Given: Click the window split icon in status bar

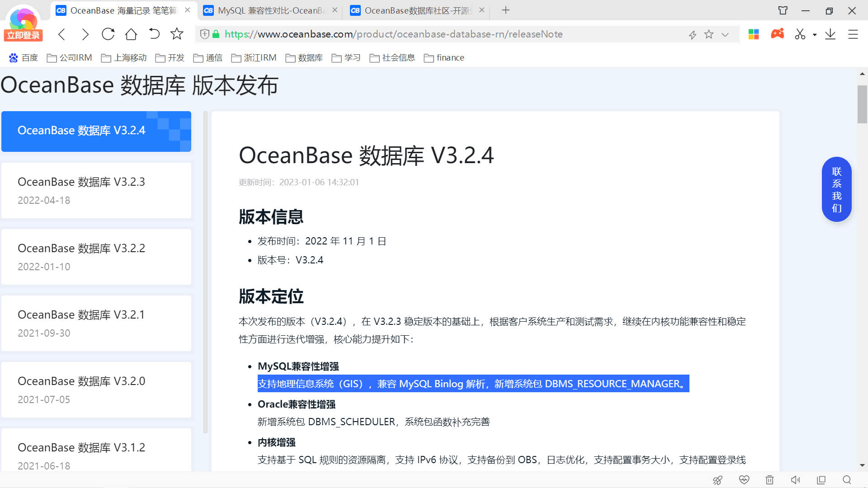Looking at the screenshot, I should coord(821,480).
